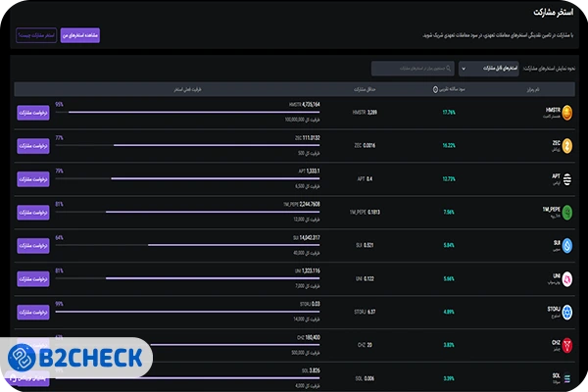The width and height of the screenshot is (588, 392).
Task: Open the pool display type dropdown
Action: click(488, 69)
